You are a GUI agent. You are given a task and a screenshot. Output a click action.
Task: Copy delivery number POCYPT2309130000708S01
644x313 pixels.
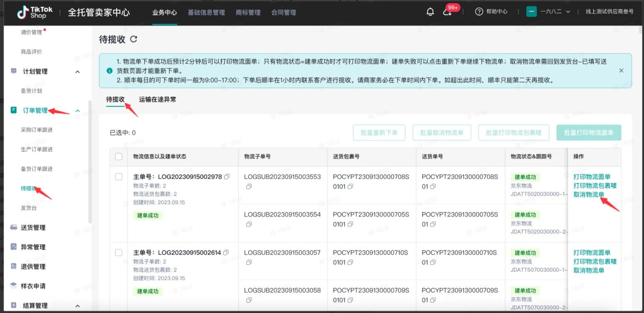(433, 187)
